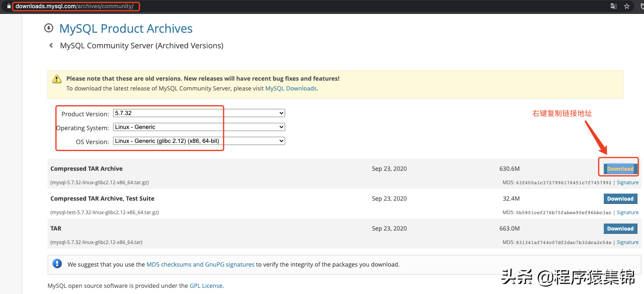The image size is (644, 294).
Task: Click the TAR row title
Action: 56,228
